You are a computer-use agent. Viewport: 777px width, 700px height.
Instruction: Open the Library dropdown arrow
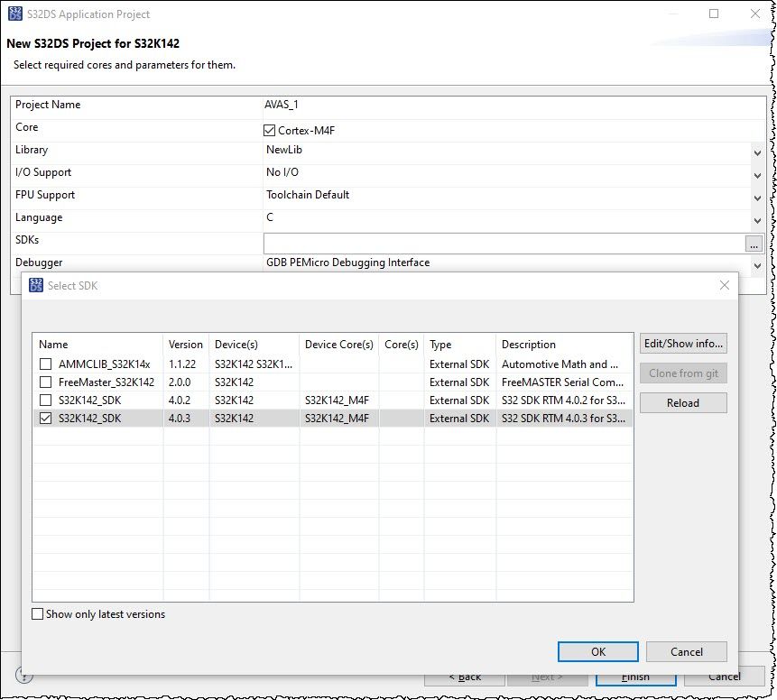click(757, 153)
